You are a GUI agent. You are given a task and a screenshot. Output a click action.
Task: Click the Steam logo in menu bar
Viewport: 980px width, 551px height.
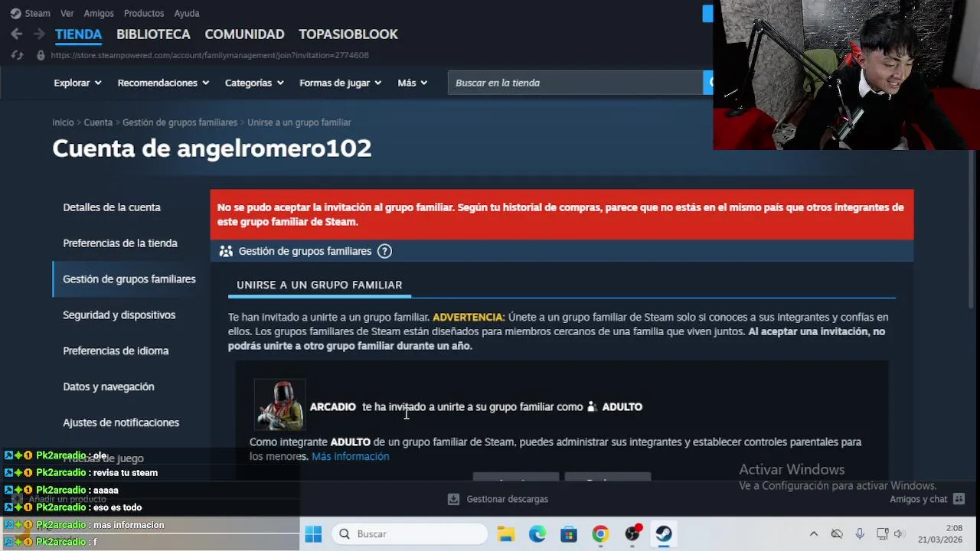[15, 13]
